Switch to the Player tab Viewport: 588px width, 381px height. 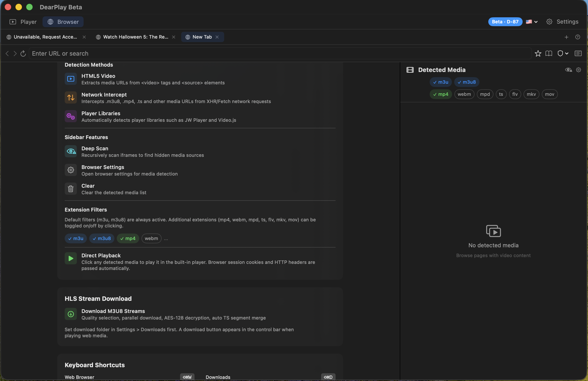pos(23,22)
